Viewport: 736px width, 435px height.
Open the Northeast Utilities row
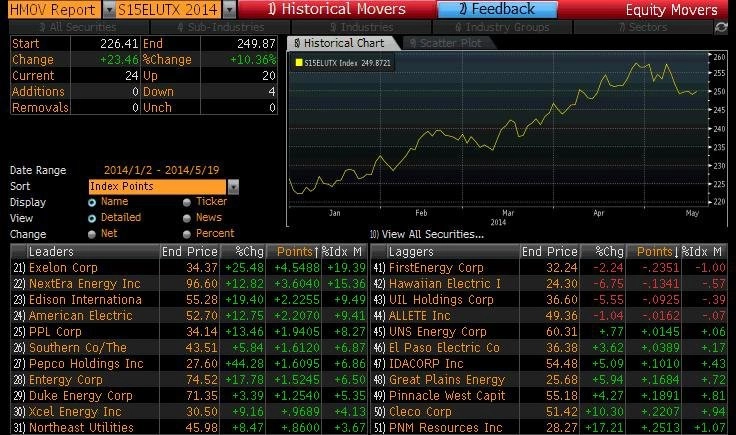[x=189, y=427]
